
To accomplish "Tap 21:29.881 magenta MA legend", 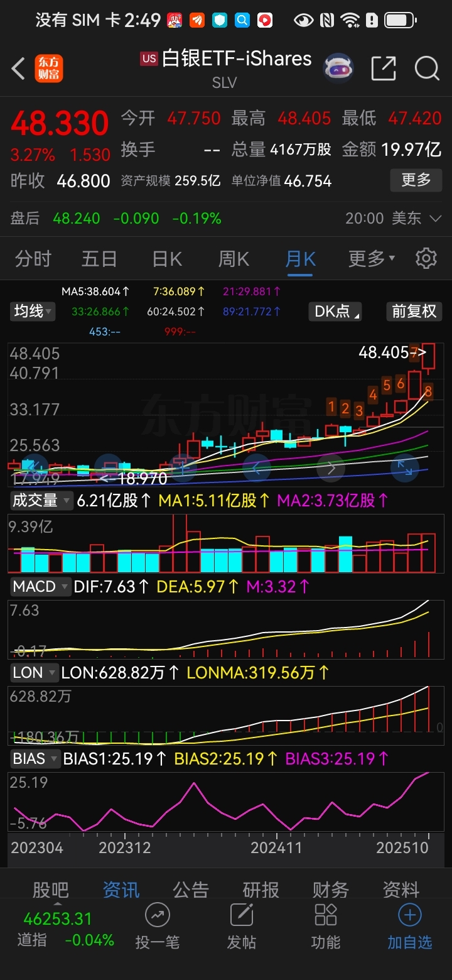I will pyautogui.click(x=252, y=291).
